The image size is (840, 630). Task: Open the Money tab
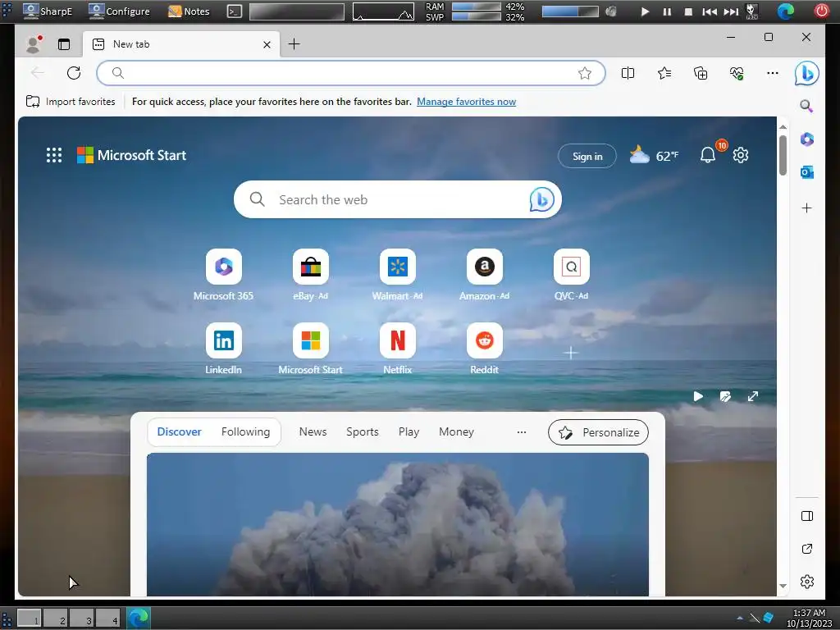(x=456, y=431)
